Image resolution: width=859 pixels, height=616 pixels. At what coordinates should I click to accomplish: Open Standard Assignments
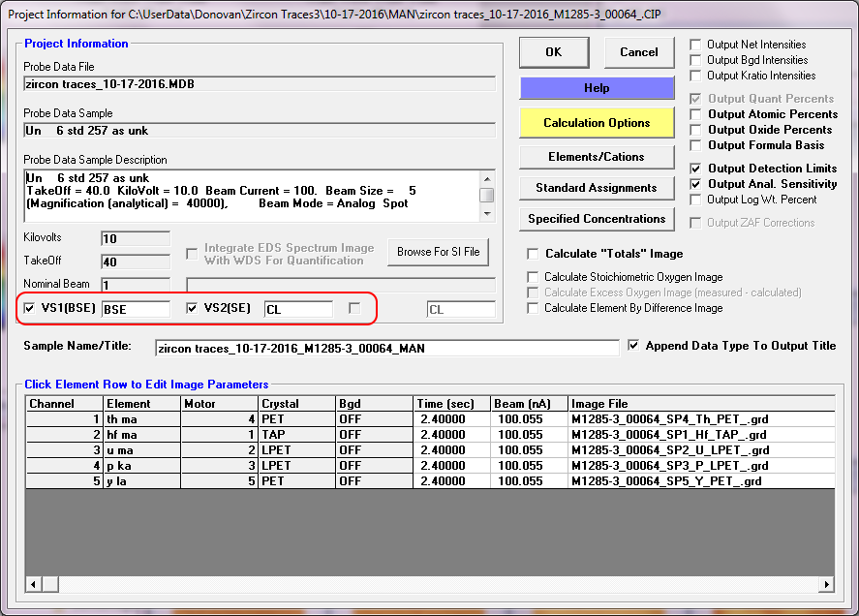point(597,188)
